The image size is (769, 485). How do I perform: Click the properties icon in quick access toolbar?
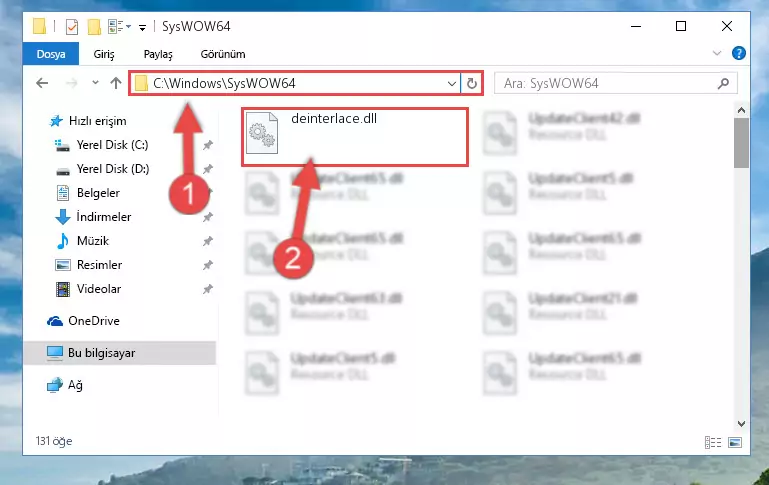pos(72,26)
